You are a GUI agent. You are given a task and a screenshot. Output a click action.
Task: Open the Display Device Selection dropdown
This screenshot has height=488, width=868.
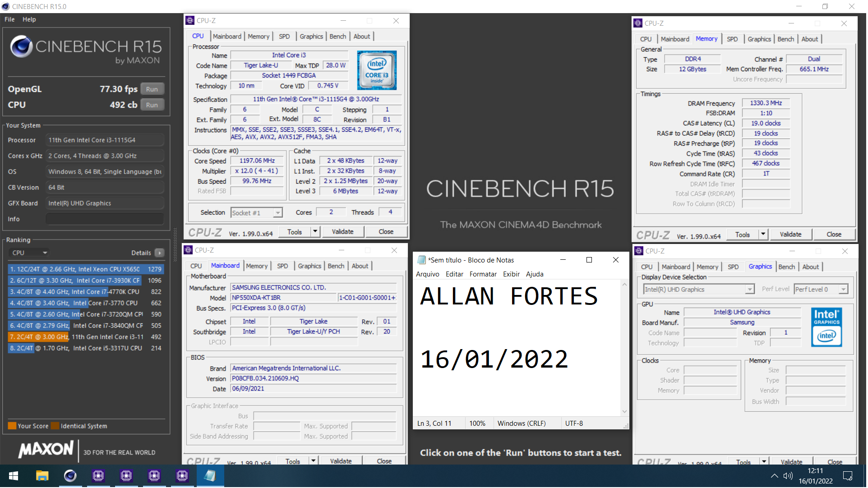click(699, 290)
